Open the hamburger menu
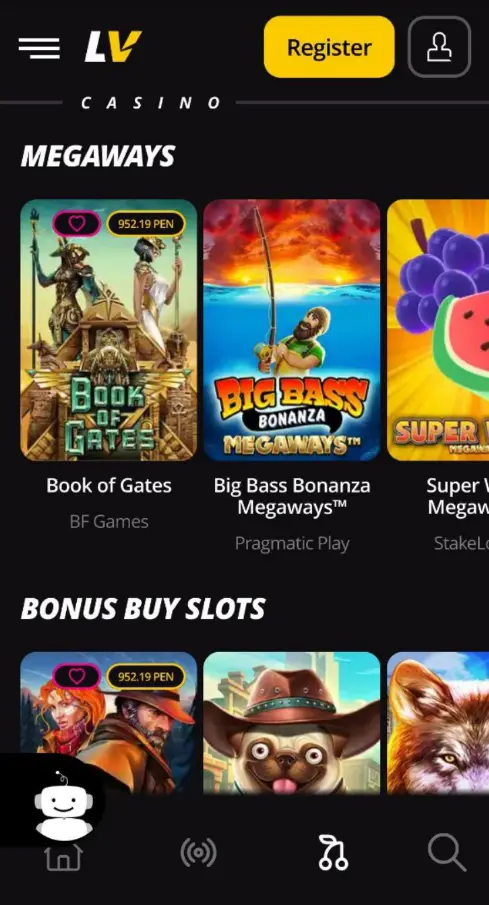 39,48
